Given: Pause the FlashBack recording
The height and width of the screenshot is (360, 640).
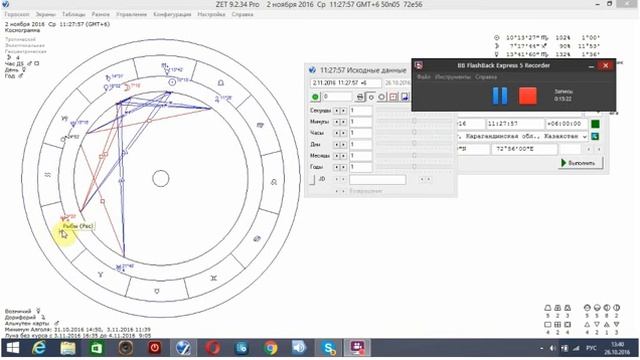Looking at the screenshot, I should (x=500, y=96).
